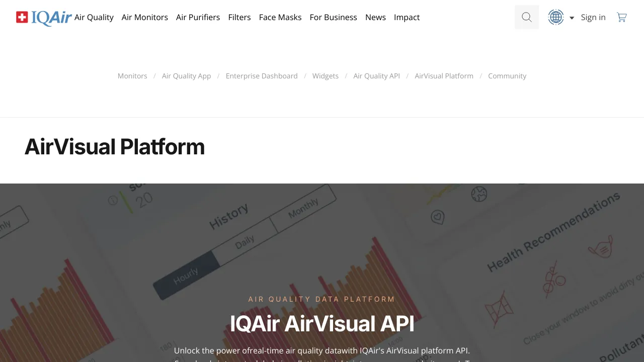The width and height of the screenshot is (644, 362).
Task: Open the Air Monitors menu
Action: point(145,17)
